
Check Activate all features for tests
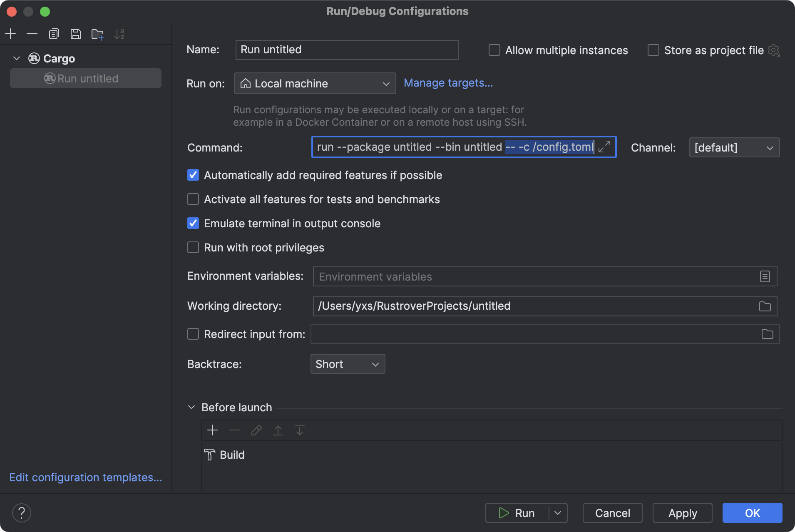coord(193,199)
